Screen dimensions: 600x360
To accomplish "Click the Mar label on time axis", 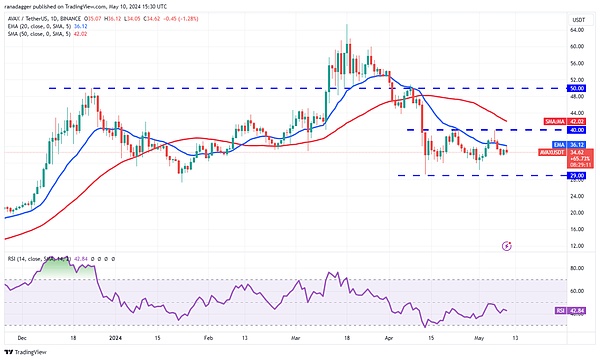I will 295,338.
